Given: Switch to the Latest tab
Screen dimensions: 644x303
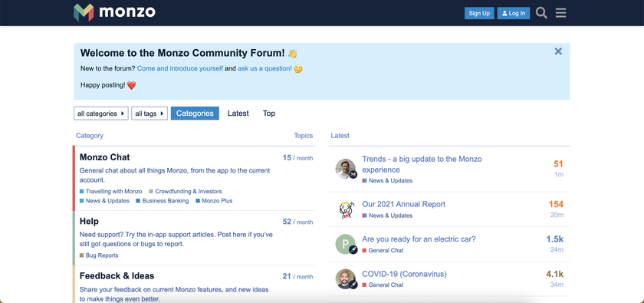Looking at the screenshot, I should (238, 114).
